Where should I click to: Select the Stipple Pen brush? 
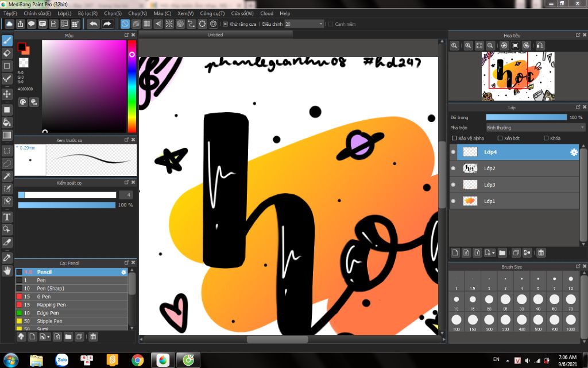pyautogui.click(x=71, y=321)
